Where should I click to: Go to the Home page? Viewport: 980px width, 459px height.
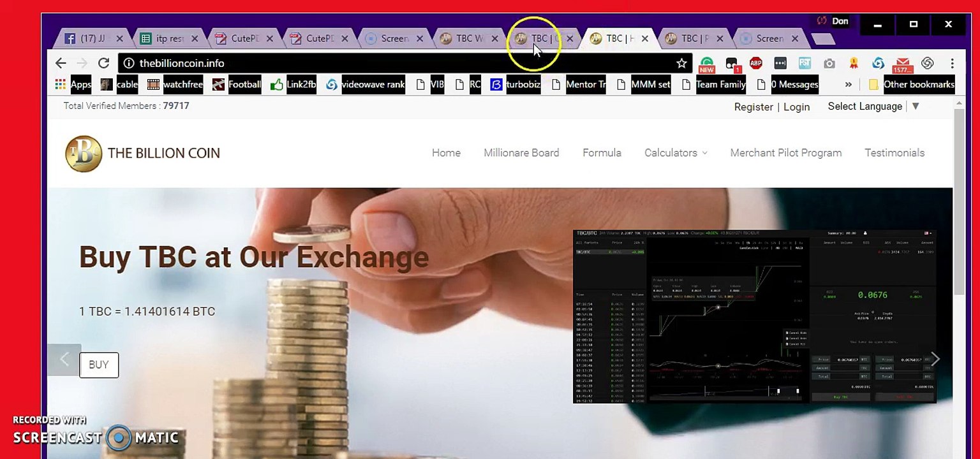pos(446,153)
